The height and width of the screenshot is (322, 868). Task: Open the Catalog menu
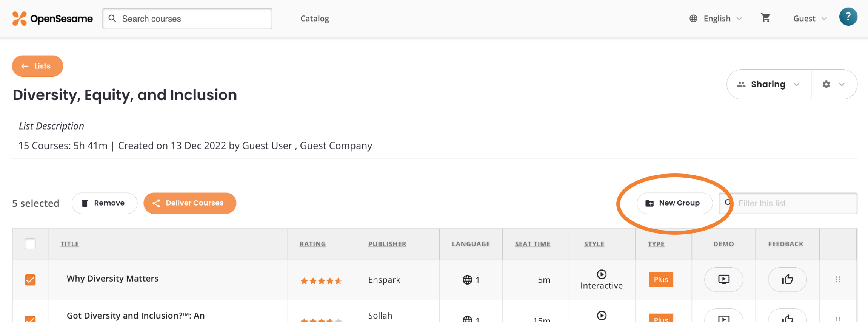(x=314, y=18)
